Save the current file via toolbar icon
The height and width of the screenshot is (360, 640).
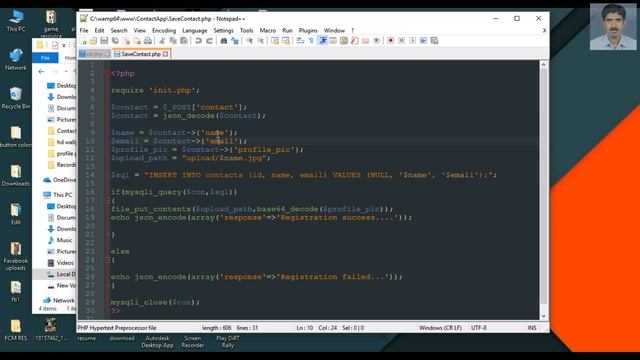(104, 41)
